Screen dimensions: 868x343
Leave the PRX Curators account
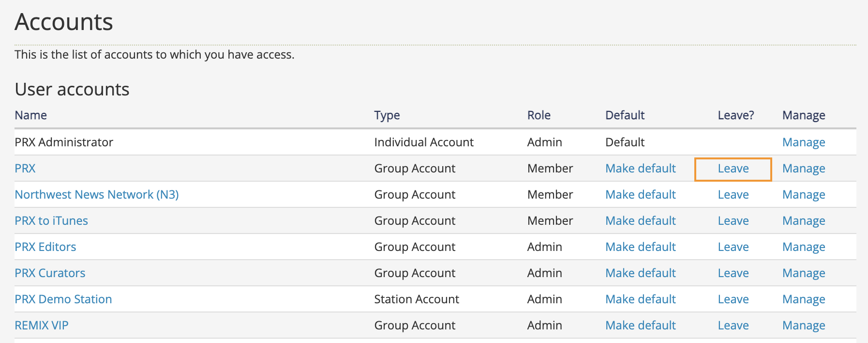(733, 273)
